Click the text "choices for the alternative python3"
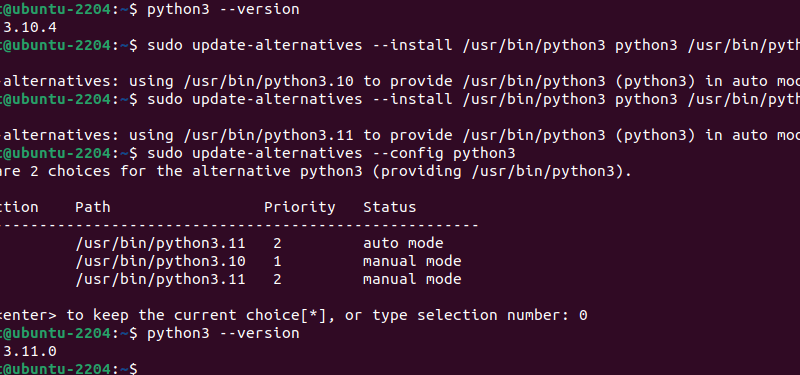Image resolution: width=800 pixels, height=375 pixels. coord(206,171)
